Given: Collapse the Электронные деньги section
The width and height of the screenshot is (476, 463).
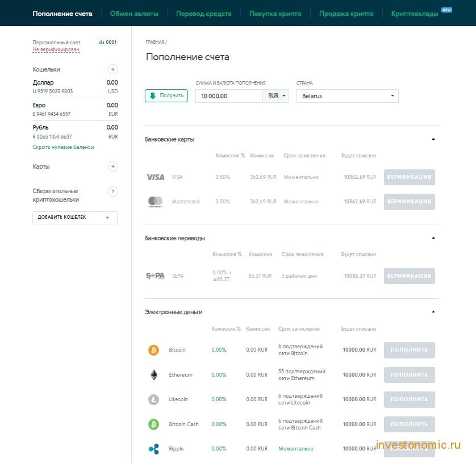Looking at the screenshot, I should [433, 312].
